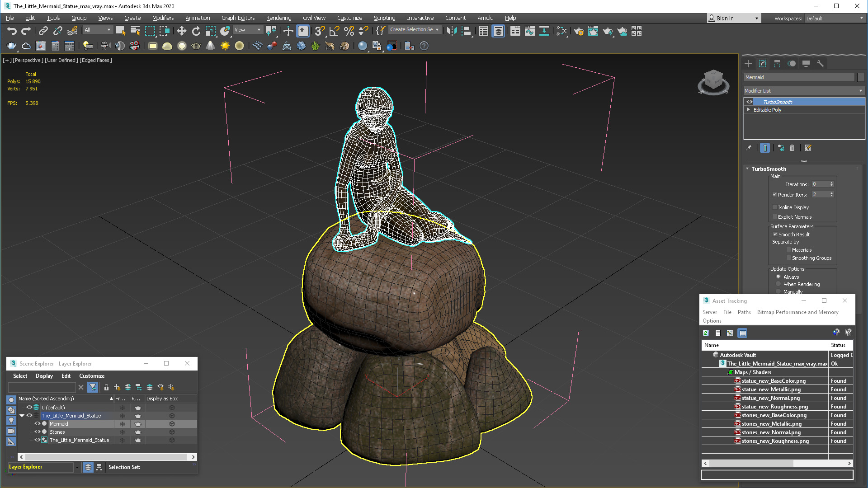The height and width of the screenshot is (488, 868).
Task: Click Configure Modifier Sets icon
Action: click(x=808, y=148)
